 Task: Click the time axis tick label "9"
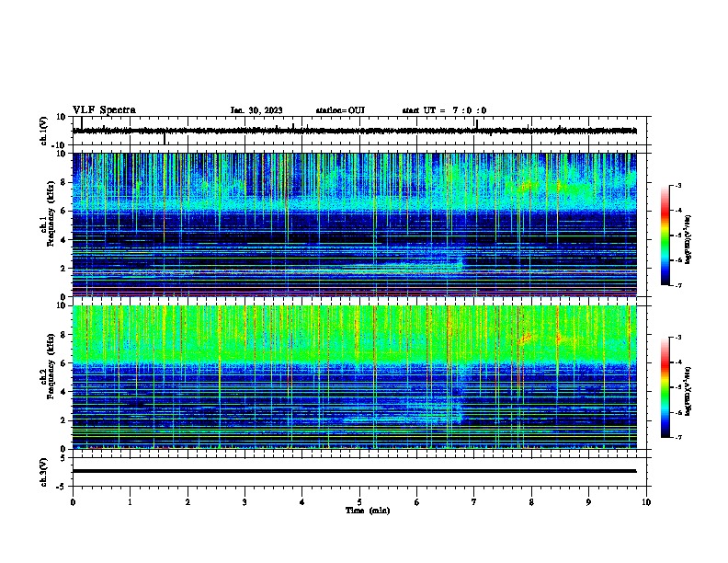pyautogui.click(x=588, y=502)
